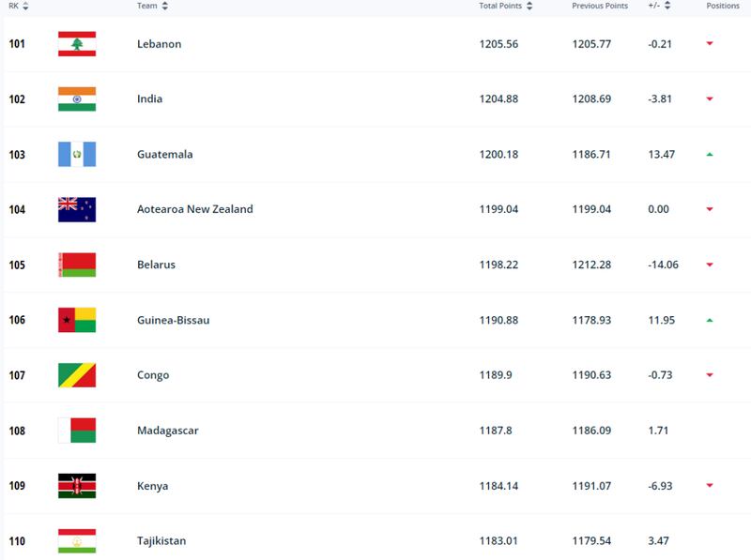Open the Tajikistan team link
This screenshot has width=751, height=560.
pyautogui.click(x=161, y=541)
